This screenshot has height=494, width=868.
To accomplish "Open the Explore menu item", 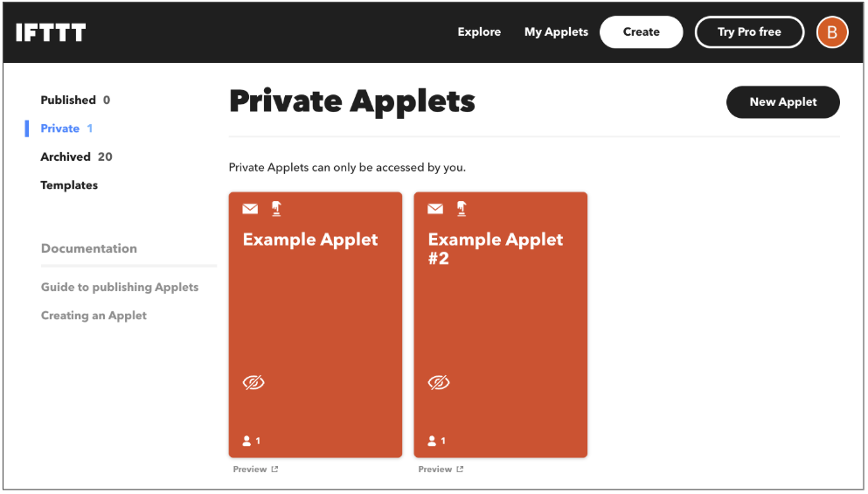I will coord(479,32).
